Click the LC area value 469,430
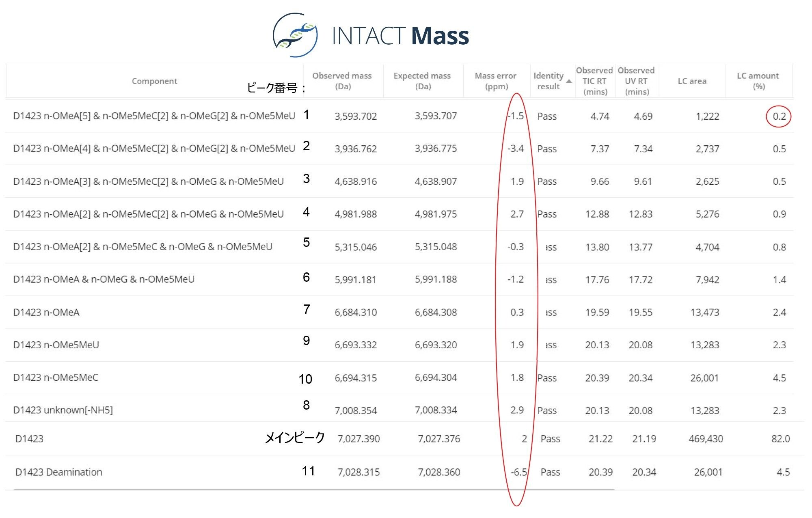This screenshot has width=812, height=518. pyautogui.click(x=706, y=438)
